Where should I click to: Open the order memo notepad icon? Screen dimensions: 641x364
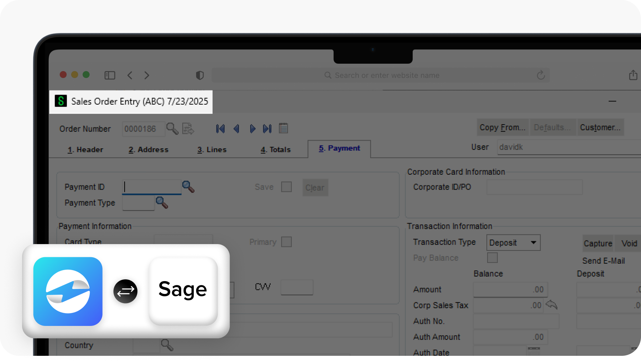pyautogui.click(x=283, y=128)
